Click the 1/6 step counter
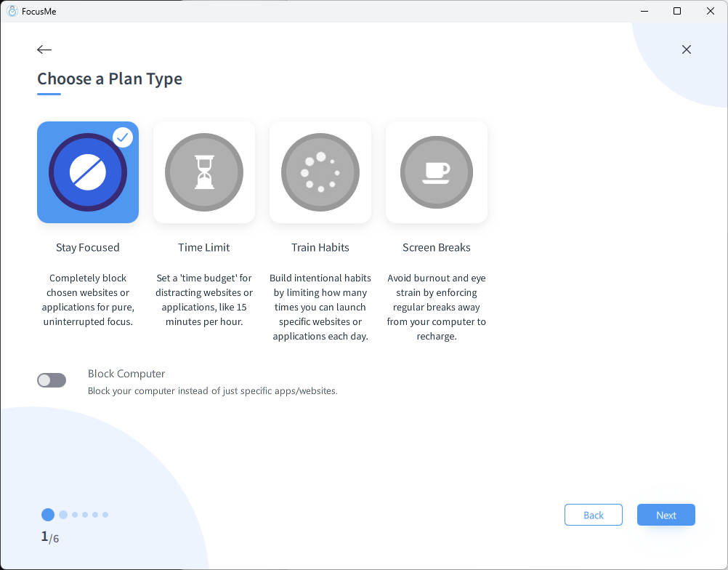This screenshot has height=570, width=728. [x=50, y=537]
